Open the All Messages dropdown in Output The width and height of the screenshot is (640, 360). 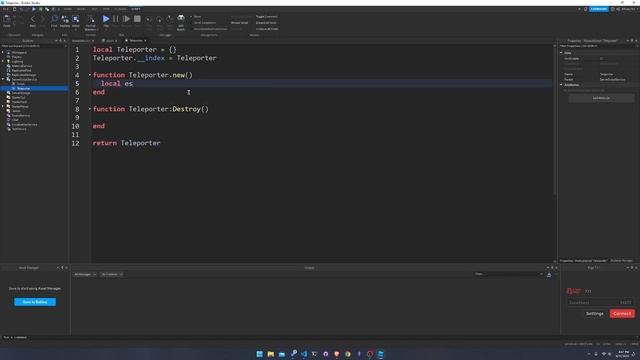coord(85,274)
